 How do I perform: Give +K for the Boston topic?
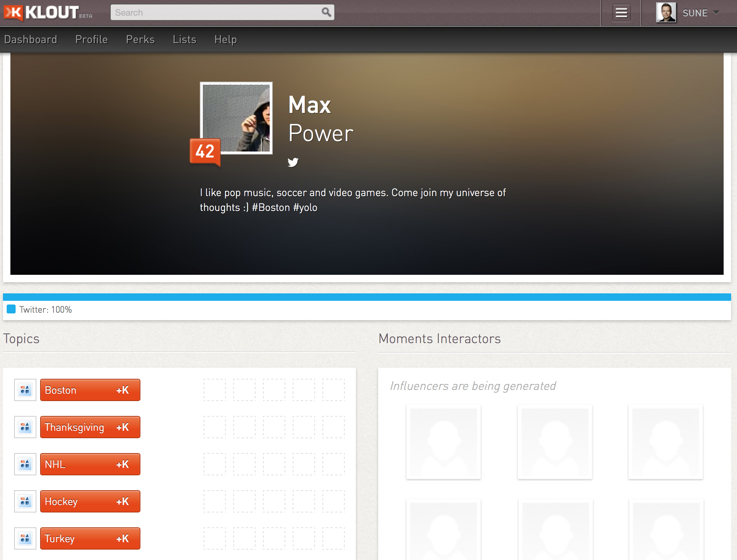coord(122,390)
